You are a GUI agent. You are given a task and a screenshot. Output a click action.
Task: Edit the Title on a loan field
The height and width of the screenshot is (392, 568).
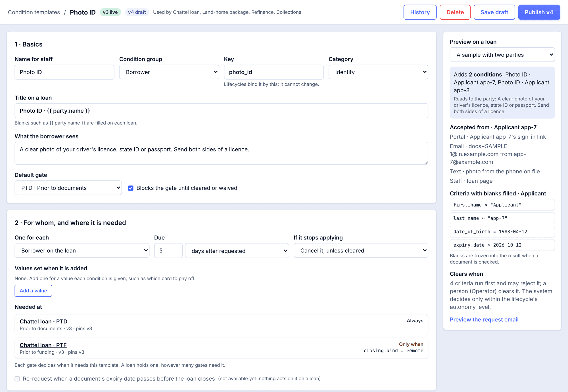tap(221, 111)
